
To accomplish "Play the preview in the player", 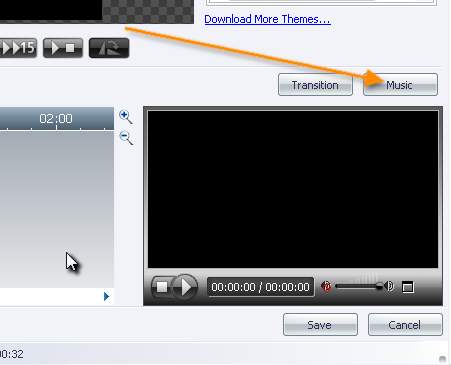I will click(186, 286).
